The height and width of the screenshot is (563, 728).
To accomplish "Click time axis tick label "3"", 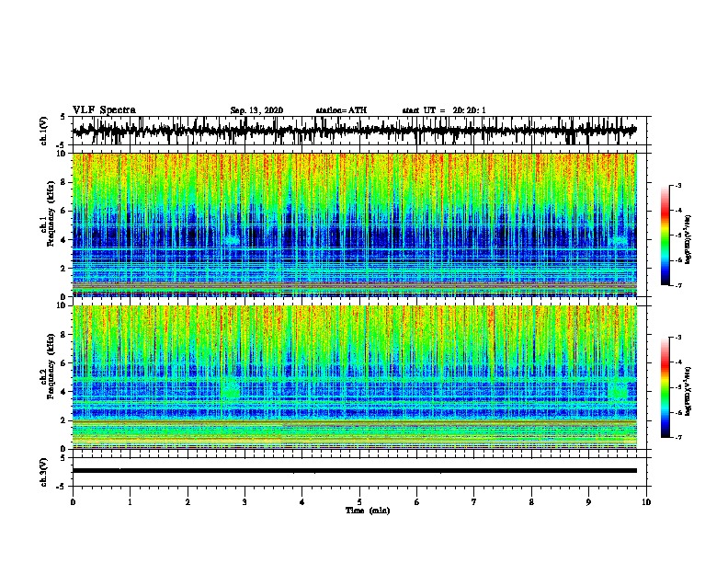I will (x=245, y=502).
